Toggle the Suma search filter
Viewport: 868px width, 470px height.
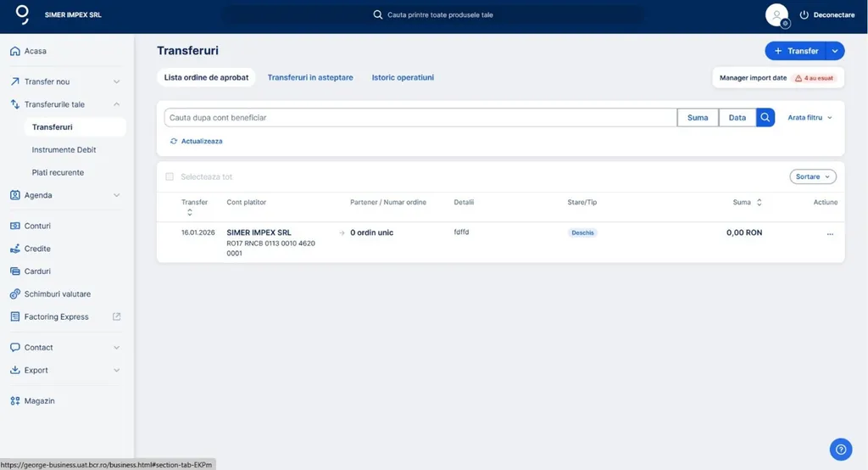point(698,118)
